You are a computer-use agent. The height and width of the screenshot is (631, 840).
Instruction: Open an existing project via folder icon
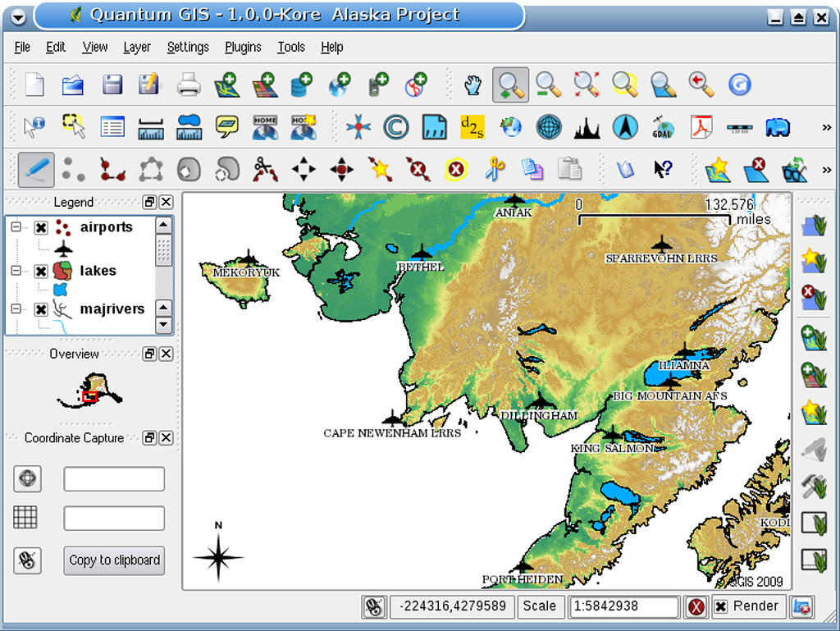[x=73, y=85]
